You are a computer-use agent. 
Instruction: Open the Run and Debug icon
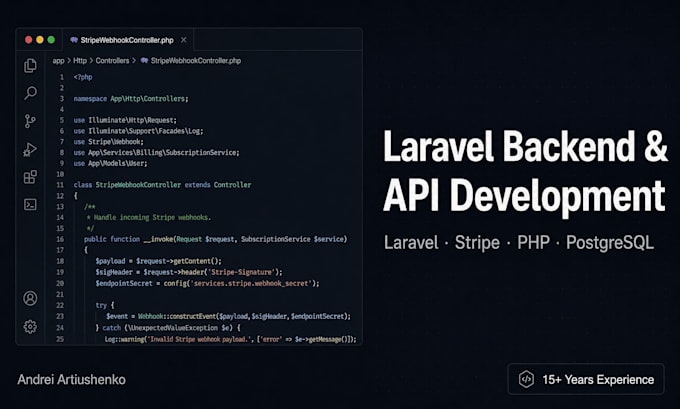pyautogui.click(x=30, y=149)
